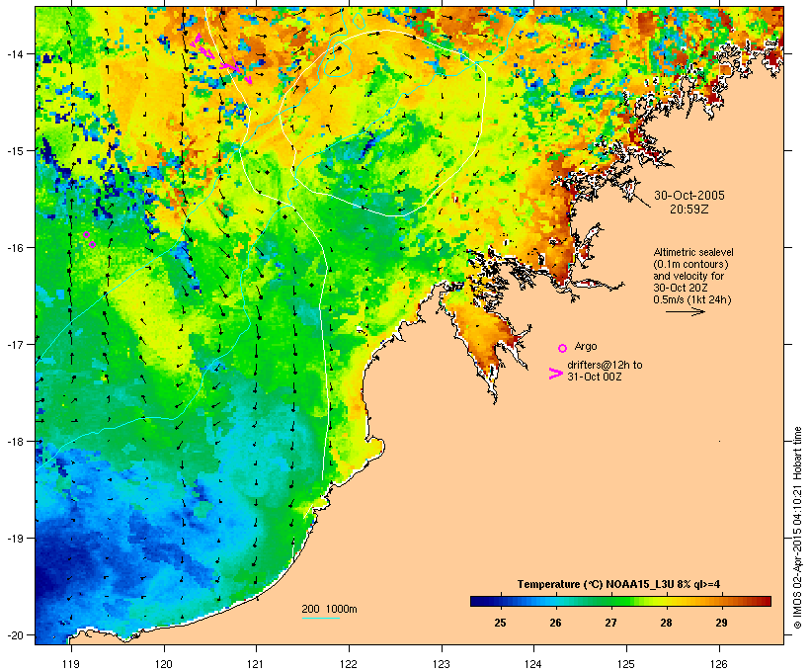Click the '31-Oct 00Z' label

tap(595, 377)
